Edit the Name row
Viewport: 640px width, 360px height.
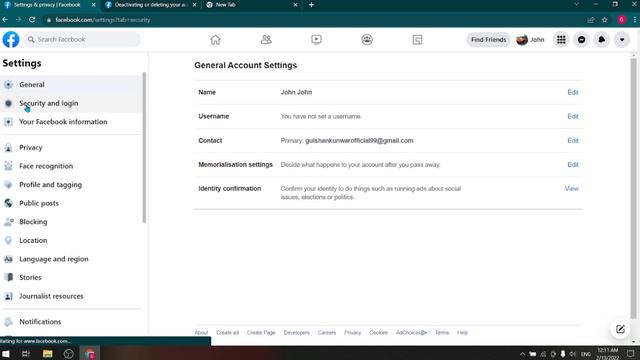pos(573,92)
